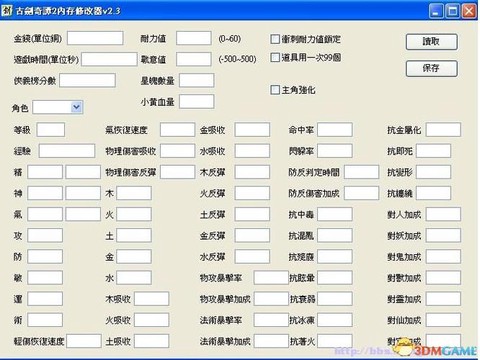Click the 防反傷害加成 input field
The width and height of the screenshot is (480, 360).
pyautogui.click(x=361, y=193)
